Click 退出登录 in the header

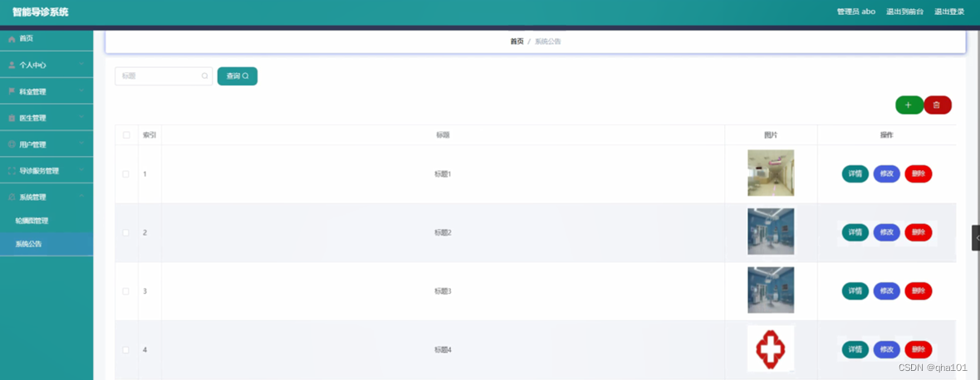[949, 12]
